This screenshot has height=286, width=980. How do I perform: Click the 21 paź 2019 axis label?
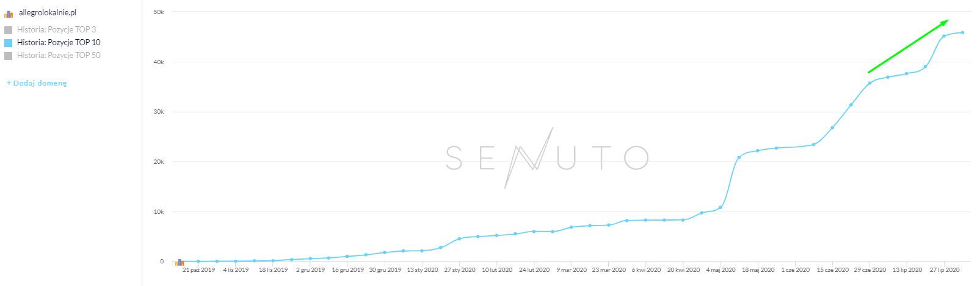tap(198, 269)
